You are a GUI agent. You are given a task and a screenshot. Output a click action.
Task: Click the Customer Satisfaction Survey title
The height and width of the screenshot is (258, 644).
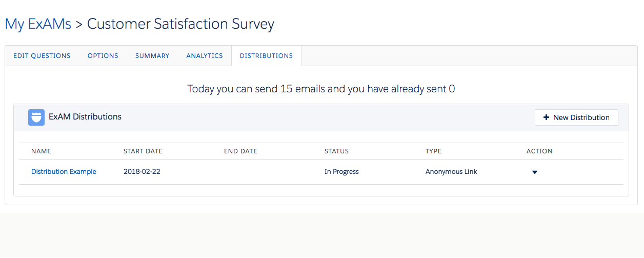(x=180, y=24)
